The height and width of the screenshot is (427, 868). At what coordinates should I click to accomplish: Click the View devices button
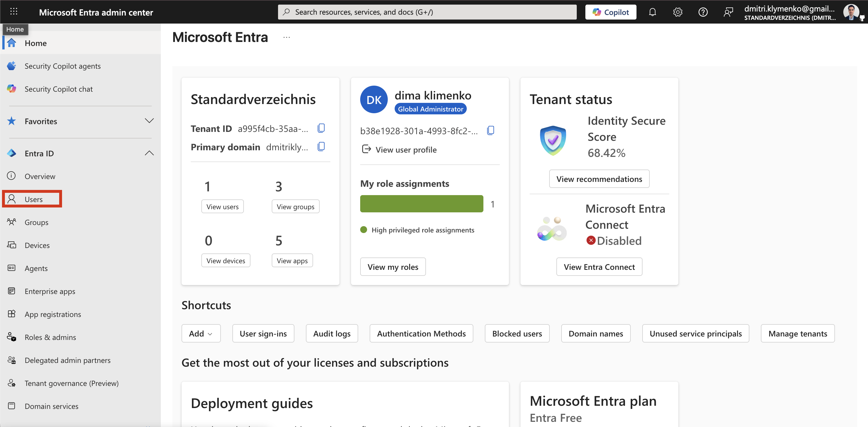coord(226,261)
